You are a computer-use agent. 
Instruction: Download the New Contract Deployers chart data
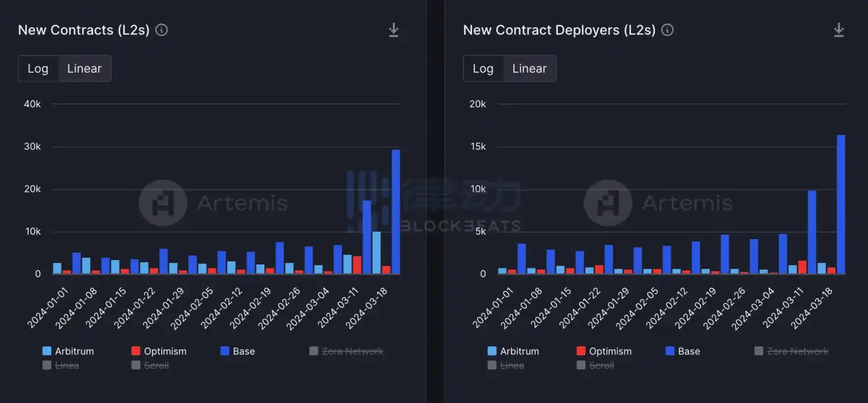(x=839, y=31)
